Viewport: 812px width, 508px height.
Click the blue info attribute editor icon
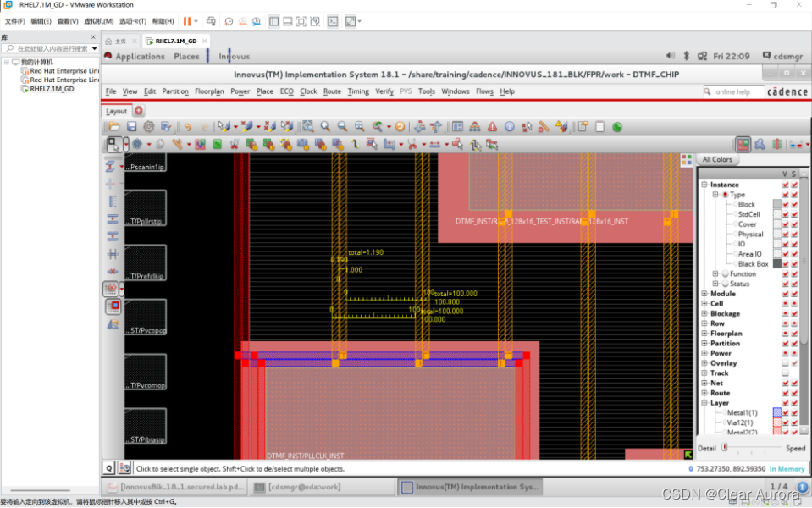pos(510,126)
